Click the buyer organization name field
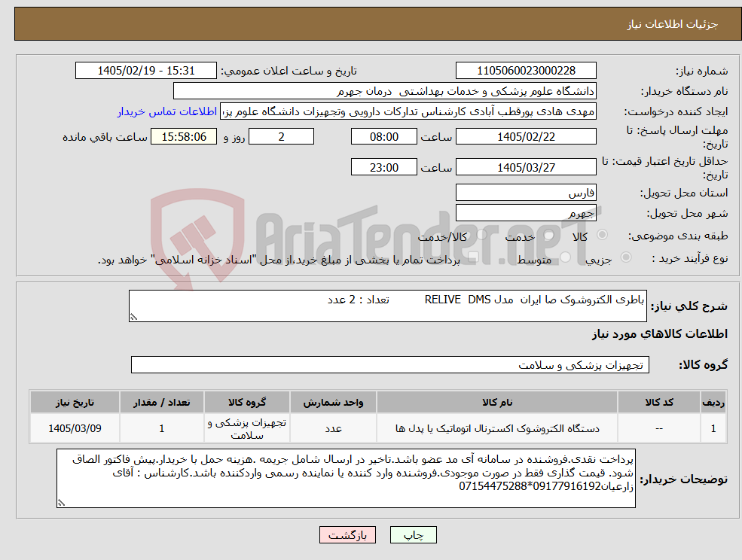 click(x=385, y=91)
